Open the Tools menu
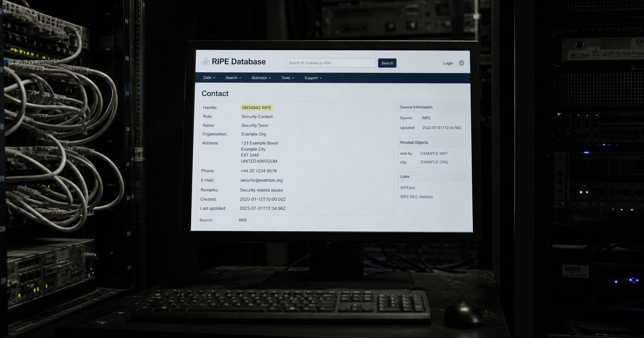Screen dimensions: 644x338 click(288, 78)
